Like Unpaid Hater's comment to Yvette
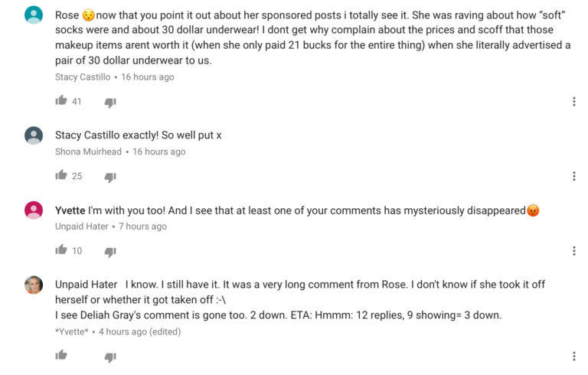This screenshot has width=588, height=375. pos(61,249)
